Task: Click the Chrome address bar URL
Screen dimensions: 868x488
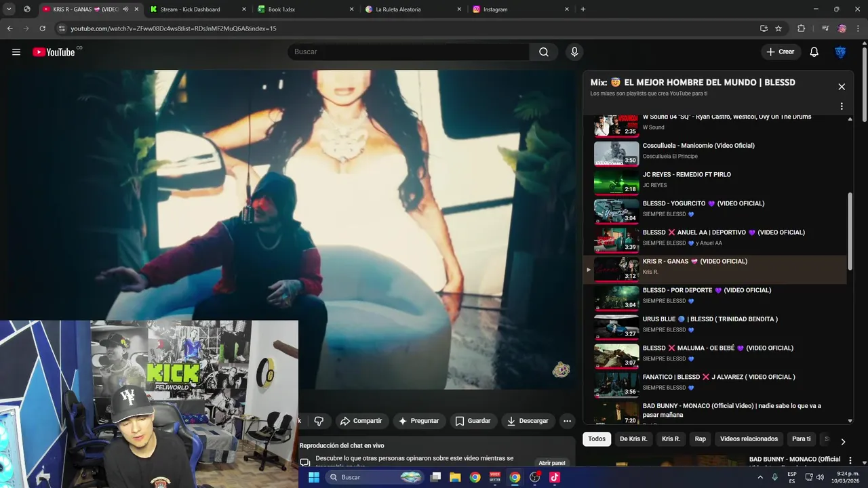Action: coord(173,28)
